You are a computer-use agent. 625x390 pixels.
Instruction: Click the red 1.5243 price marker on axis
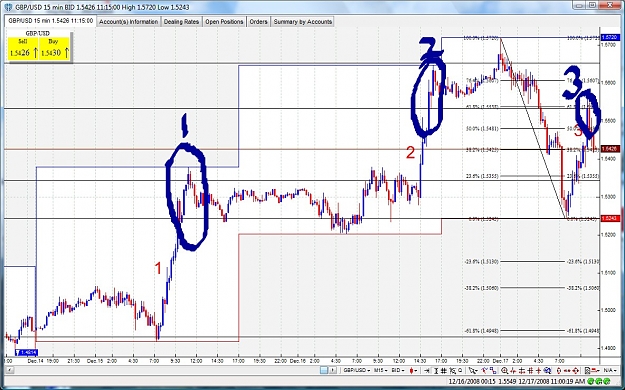pos(610,218)
